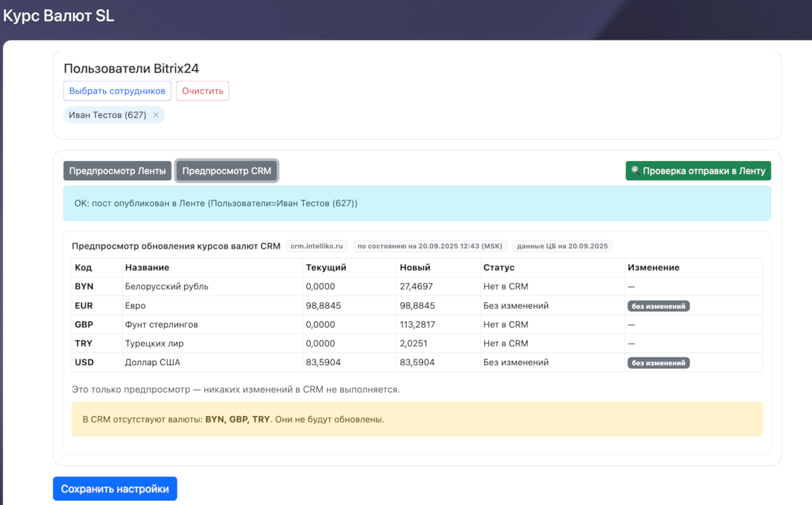
Task: Click the Иван Тестов (627) chip
Action: pos(107,115)
